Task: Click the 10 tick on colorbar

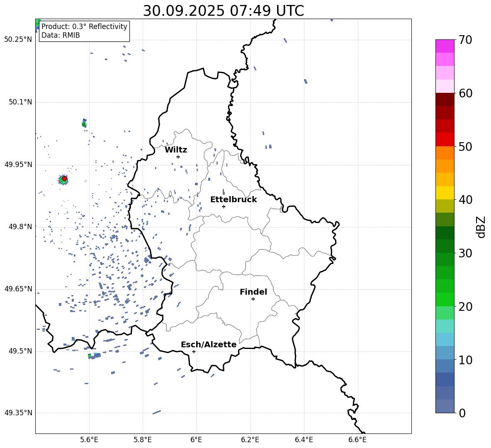Action: [465, 360]
